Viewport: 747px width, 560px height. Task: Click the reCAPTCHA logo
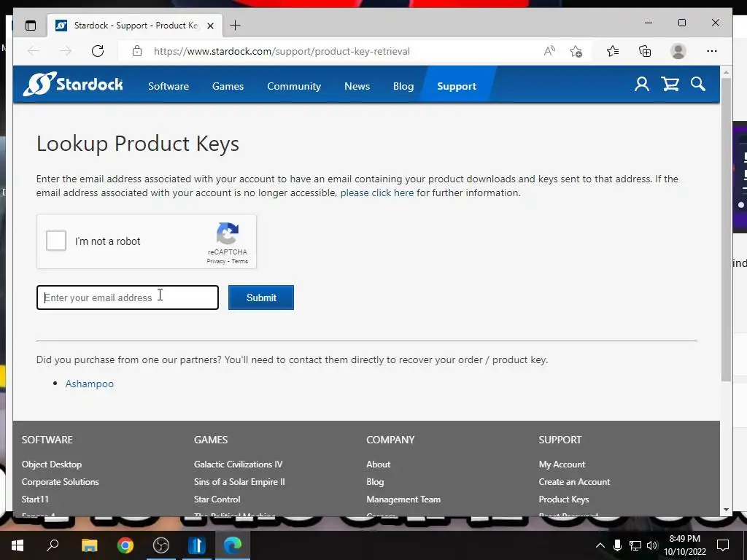(x=228, y=233)
